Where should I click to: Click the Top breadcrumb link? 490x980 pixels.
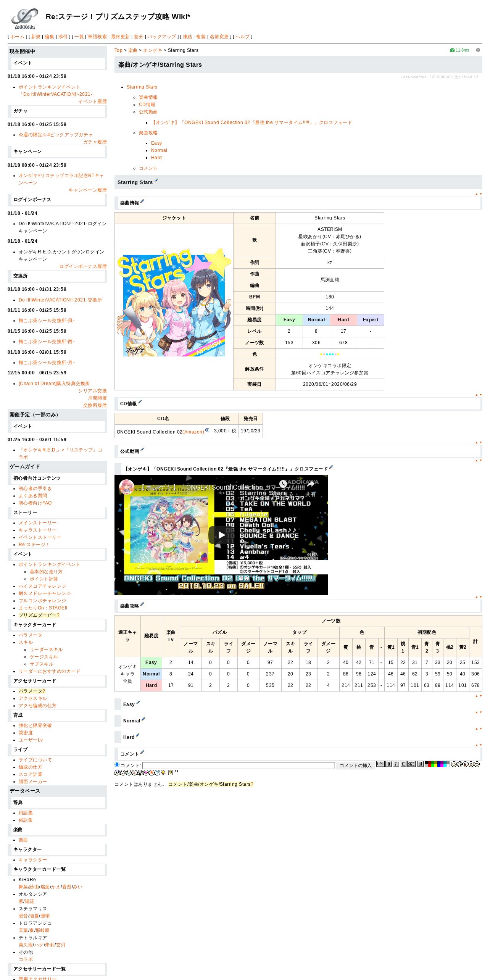coord(118,50)
